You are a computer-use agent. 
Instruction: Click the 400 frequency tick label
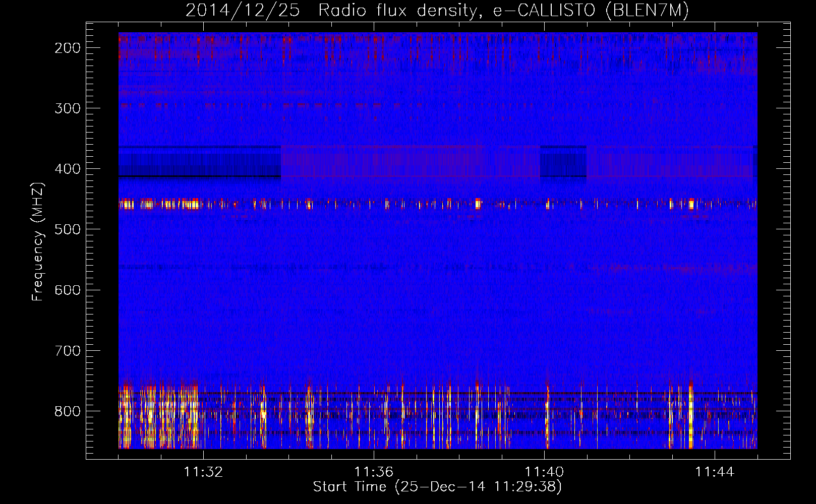(68, 169)
